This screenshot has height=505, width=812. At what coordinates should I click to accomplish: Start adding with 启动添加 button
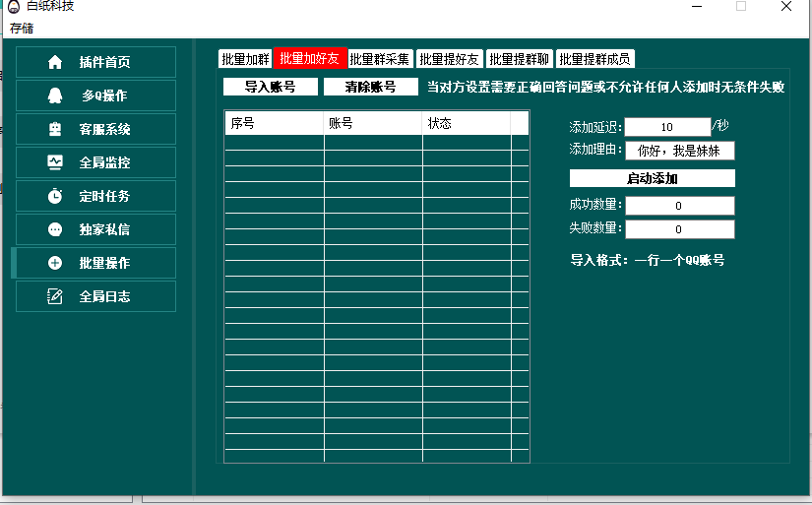click(x=652, y=178)
